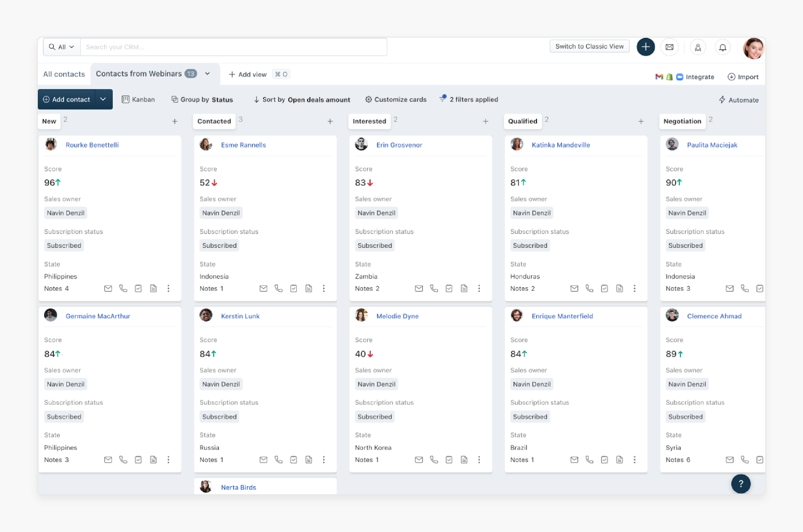This screenshot has height=532, width=803.
Task: Open more options on Rourke Benettelli card
Action: [168, 288]
